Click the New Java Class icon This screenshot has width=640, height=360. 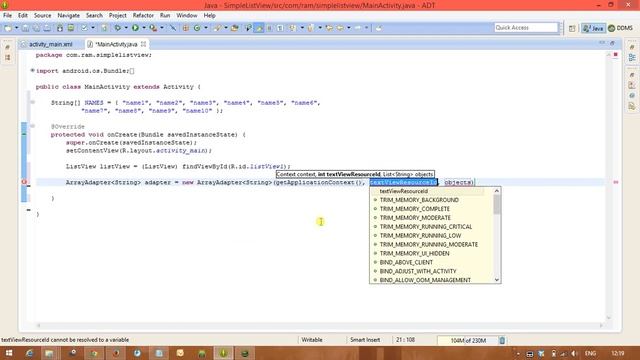(197, 28)
